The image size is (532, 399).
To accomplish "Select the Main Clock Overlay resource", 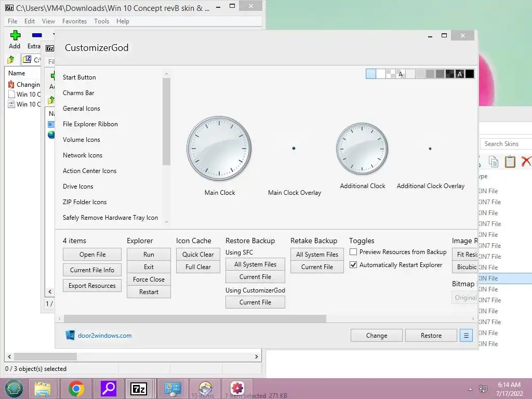I will point(294,148).
